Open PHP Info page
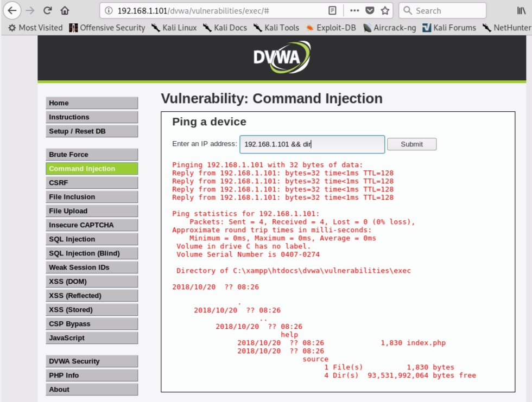This screenshot has height=402, width=532. coord(92,375)
